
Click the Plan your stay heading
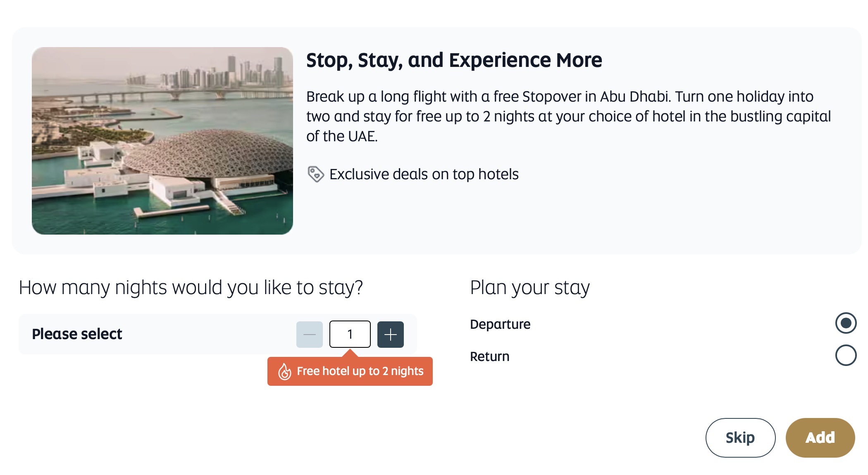(530, 287)
